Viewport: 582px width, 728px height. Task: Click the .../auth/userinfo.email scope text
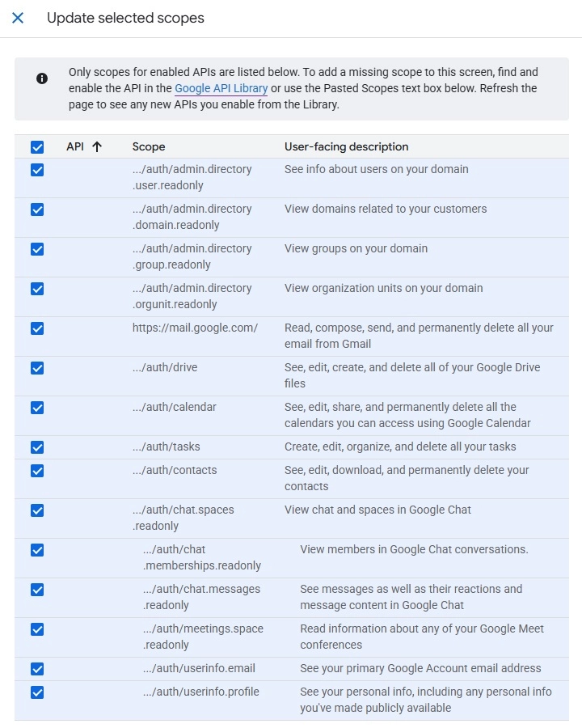[x=199, y=668]
